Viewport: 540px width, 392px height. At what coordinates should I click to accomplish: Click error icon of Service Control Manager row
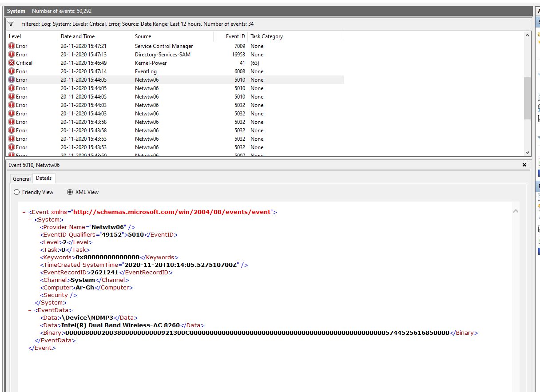click(x=12, y=46)
